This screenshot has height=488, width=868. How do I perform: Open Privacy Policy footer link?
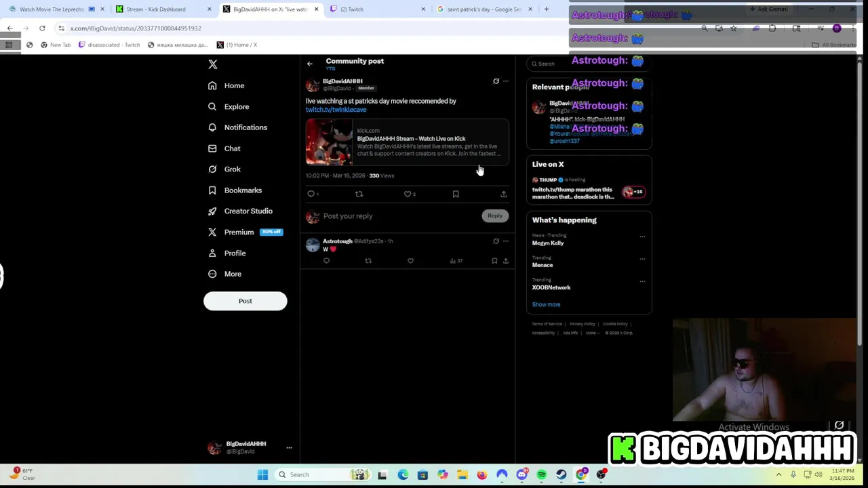583,324
